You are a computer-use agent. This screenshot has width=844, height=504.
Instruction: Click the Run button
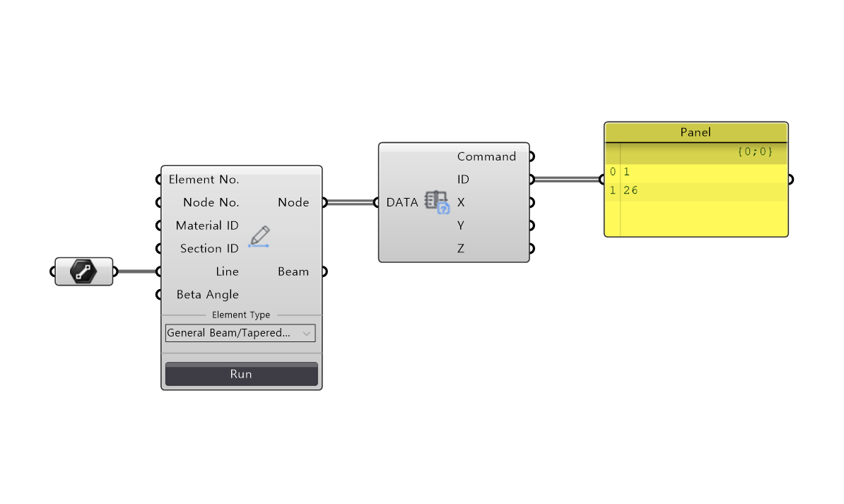pos(241,374)
